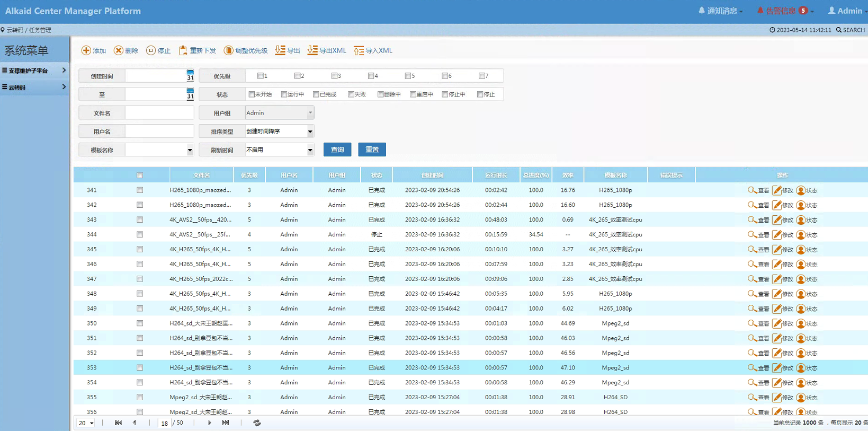Click the 重置 reset button

372,149
